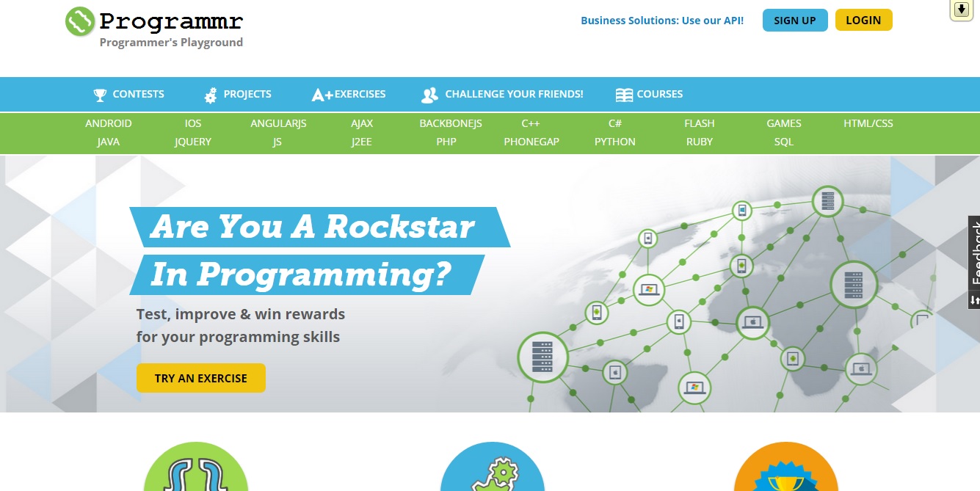Click the LOGIN button

pyautogui.click(x=863, y=20)
